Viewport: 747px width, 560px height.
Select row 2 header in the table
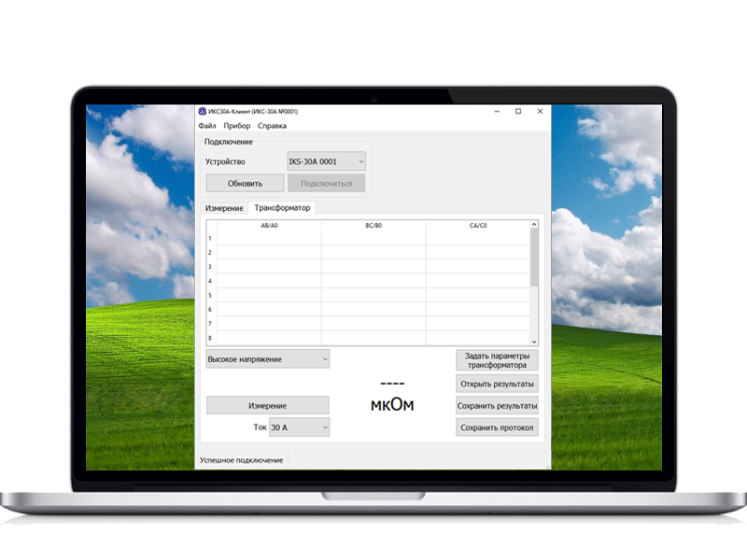click(x=210, y=252)
